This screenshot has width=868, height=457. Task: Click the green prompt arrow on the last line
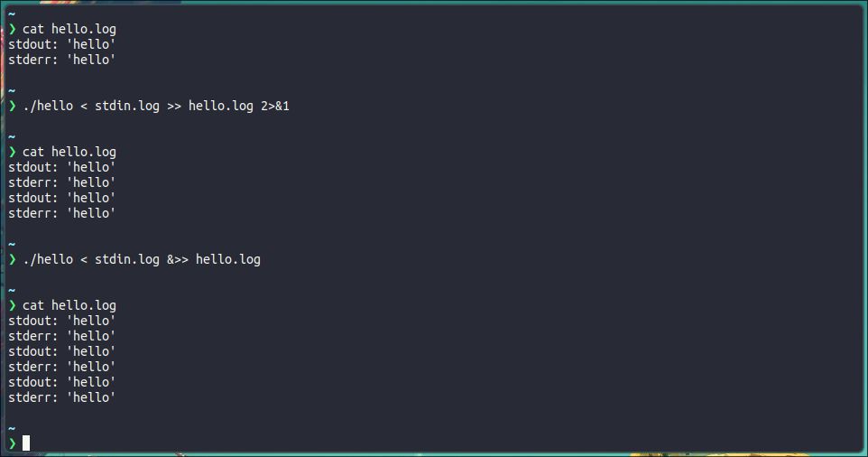(13, 443)
